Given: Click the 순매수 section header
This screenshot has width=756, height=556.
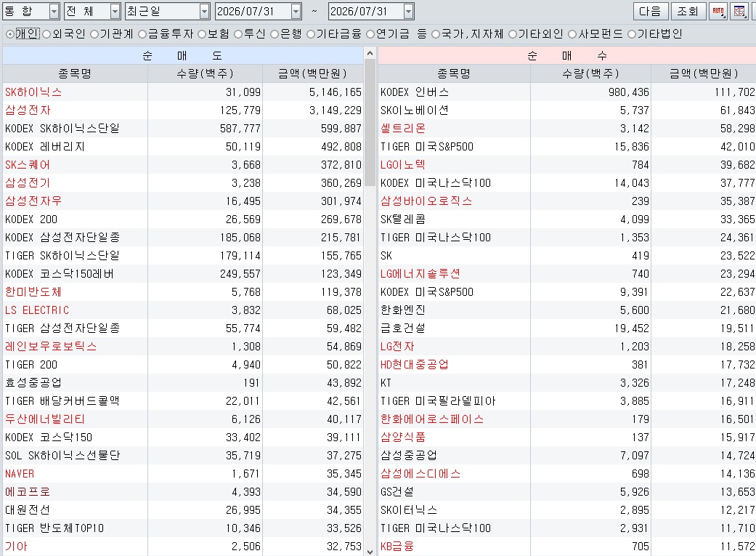Looking at the screenshot, I should [567, 55].
